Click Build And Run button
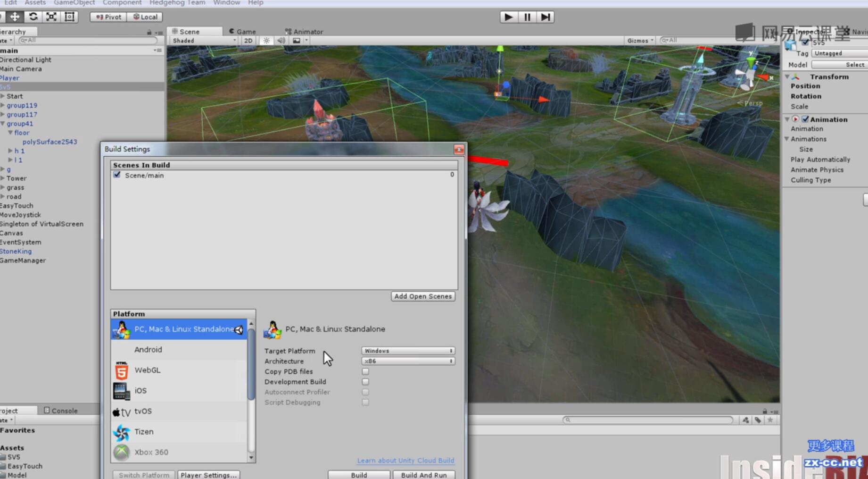Screen dimensions: 868x479 click(x=424, y=475)
